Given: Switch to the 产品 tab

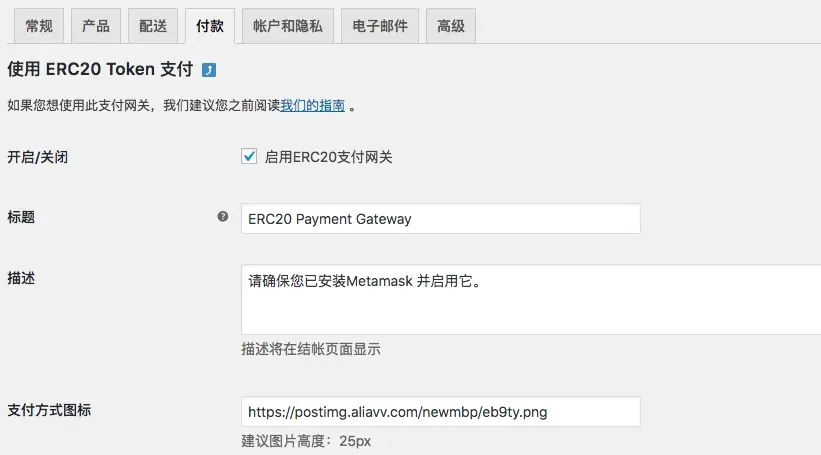Looking at the screenshot, I should (x=96, y=26).
